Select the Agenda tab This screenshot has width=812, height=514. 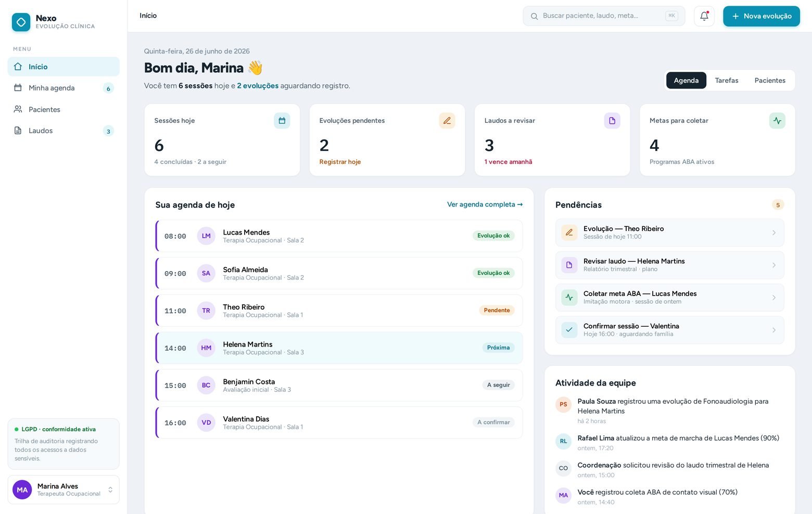click(x=686, y=81)
